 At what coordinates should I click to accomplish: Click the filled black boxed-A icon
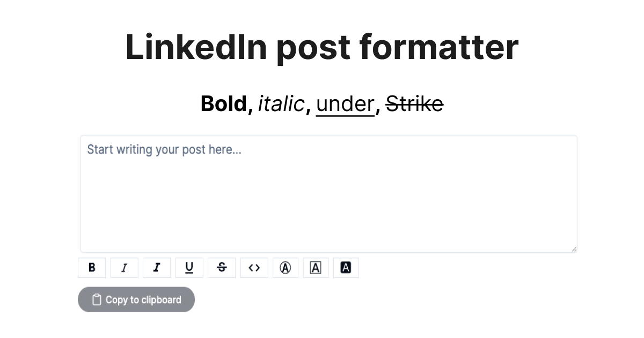pyautogui.click(x=346, y=267)
